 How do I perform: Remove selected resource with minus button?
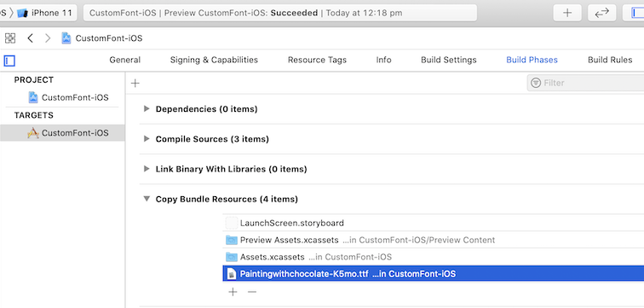[x=252, y=292]
